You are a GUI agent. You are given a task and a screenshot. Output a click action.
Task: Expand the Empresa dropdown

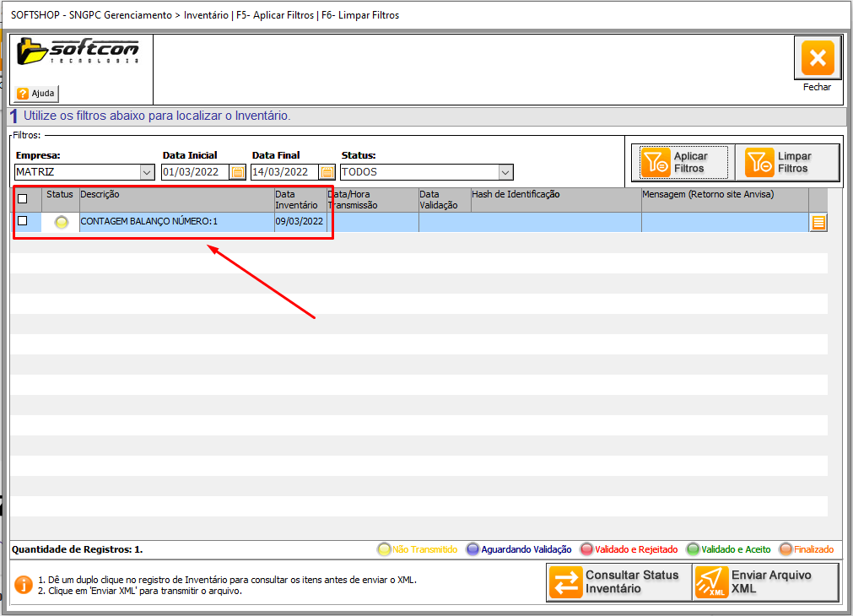tap(147, 172)
